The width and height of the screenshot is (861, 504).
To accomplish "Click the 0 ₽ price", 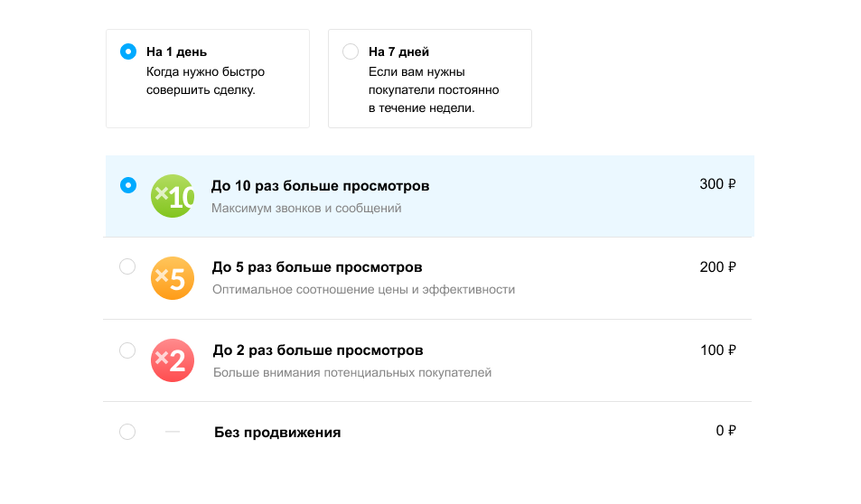I will coord(725,431).
